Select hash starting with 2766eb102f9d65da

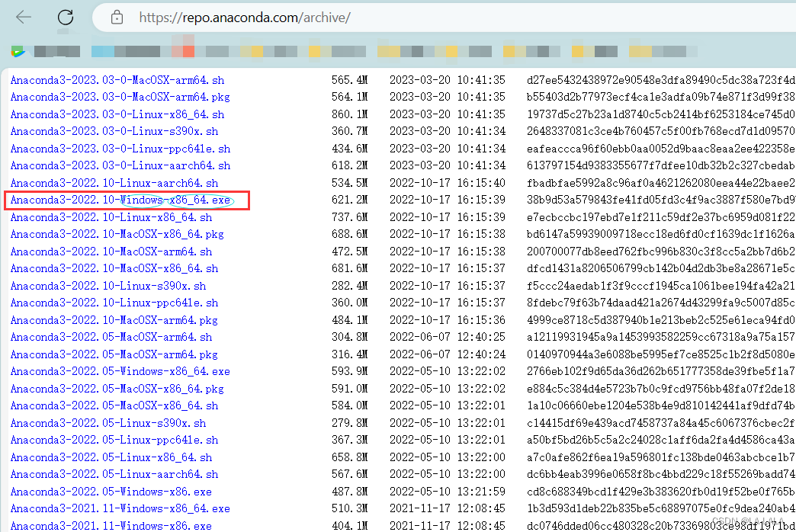point(661,372)
